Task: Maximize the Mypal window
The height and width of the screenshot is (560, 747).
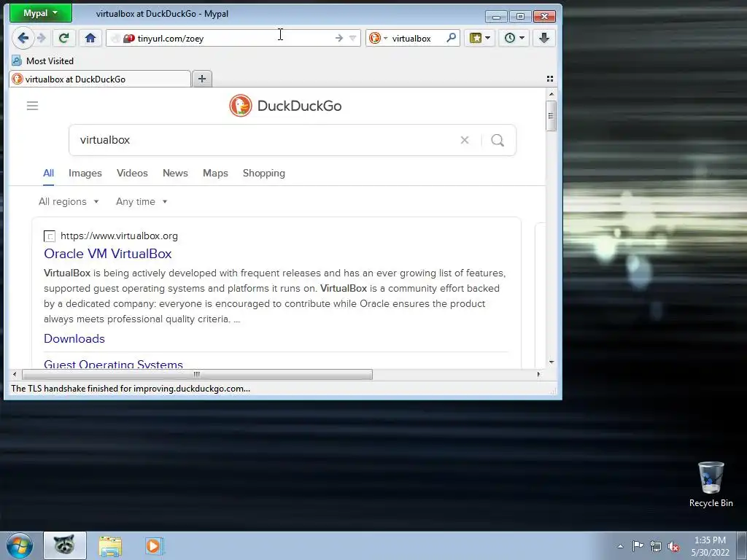Action: (x=520, y=17)
